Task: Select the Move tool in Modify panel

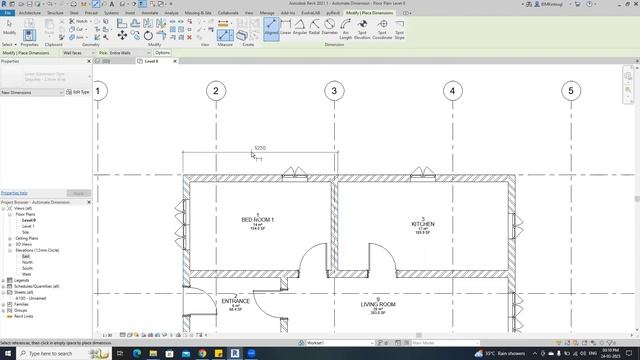Action: (122, 36)
